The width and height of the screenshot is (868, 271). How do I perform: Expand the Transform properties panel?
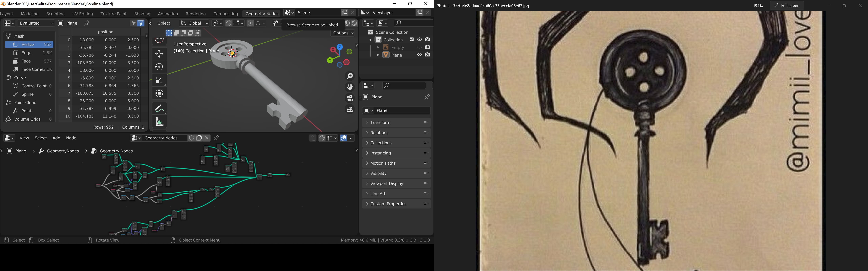[x=380, y=122]
